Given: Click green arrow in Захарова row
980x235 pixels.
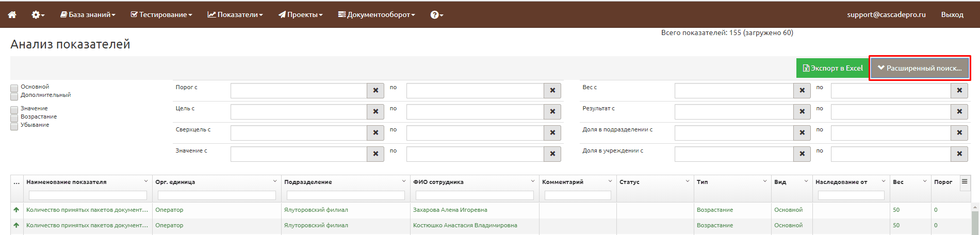Looking at the screenshot, I should 17,210.
